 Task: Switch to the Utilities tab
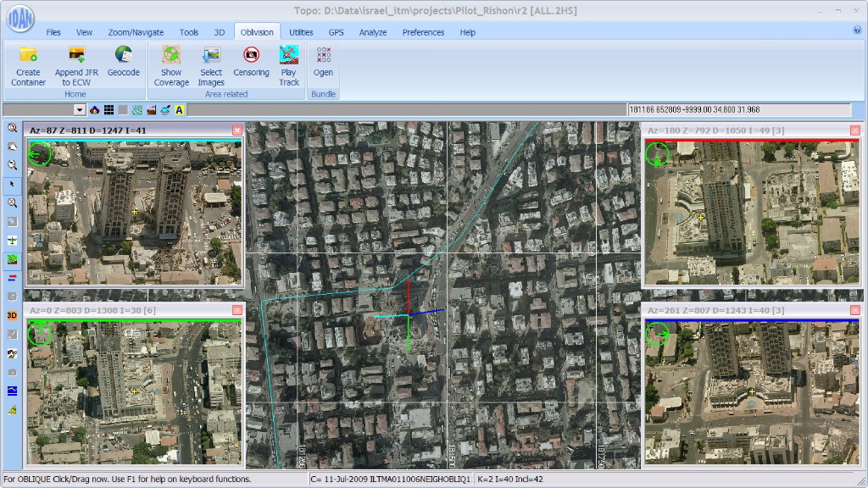301,32
